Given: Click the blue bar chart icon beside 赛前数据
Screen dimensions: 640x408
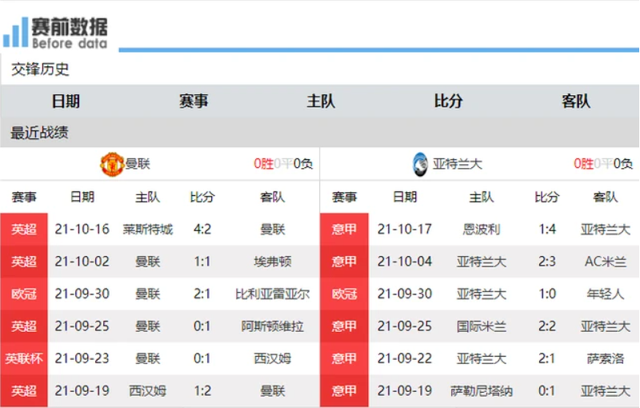Looking at the screenshot, I should point(16,32).
